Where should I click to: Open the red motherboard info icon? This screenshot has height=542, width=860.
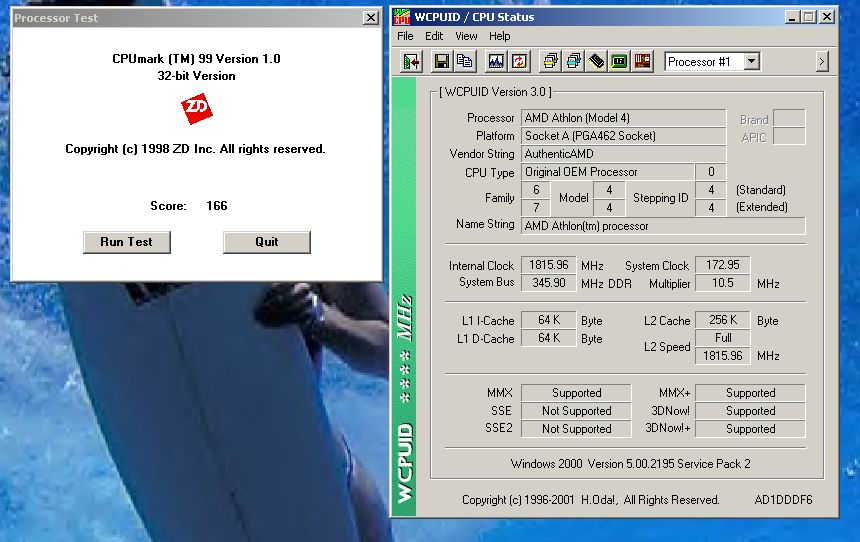[642, 61]
